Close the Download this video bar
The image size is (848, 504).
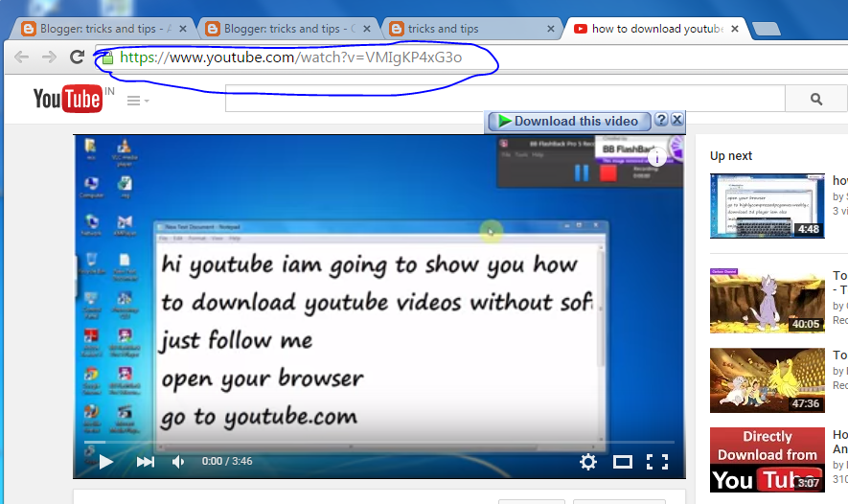tap(677, 120)
